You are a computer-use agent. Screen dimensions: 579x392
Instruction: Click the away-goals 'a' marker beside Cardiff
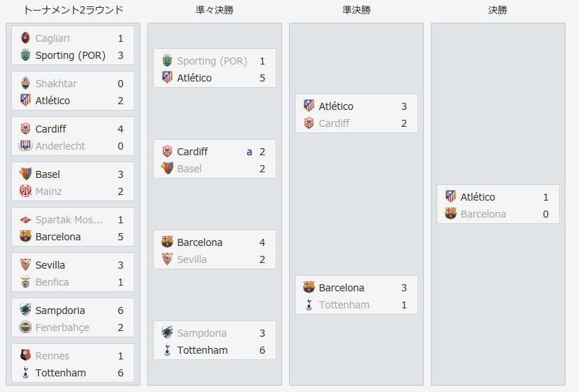(x=249, y=152)
